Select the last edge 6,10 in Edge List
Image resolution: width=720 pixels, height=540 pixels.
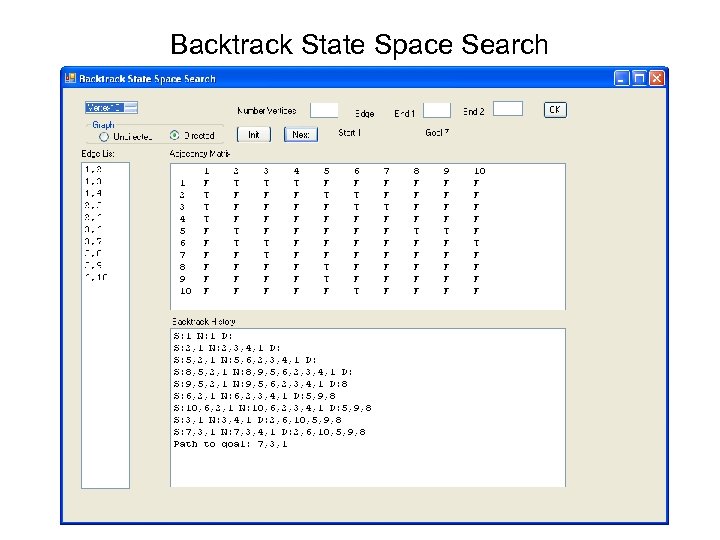[x=96, y=277]
